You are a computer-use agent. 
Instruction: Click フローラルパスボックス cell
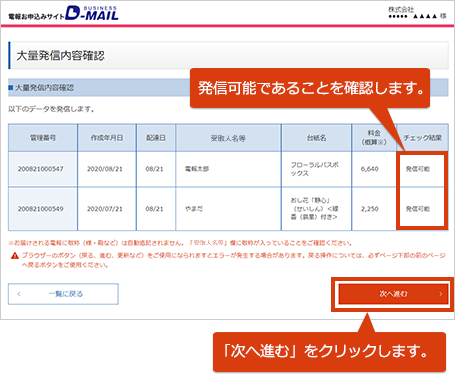(315, 169)
